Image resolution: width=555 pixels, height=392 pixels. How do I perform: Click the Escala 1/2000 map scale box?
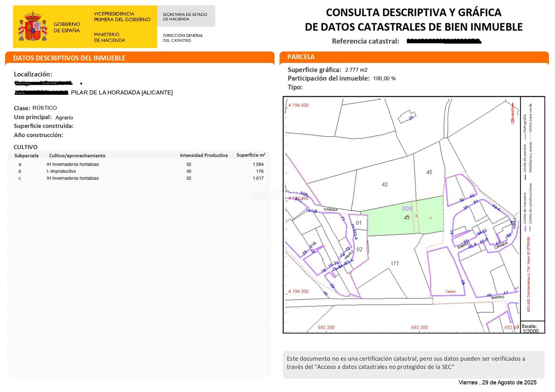(531, 329)
